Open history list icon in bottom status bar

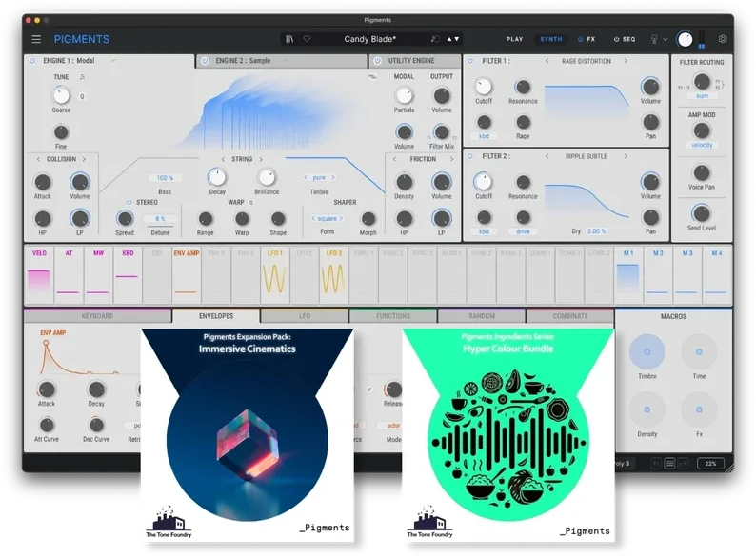click(x=669, y=464)
